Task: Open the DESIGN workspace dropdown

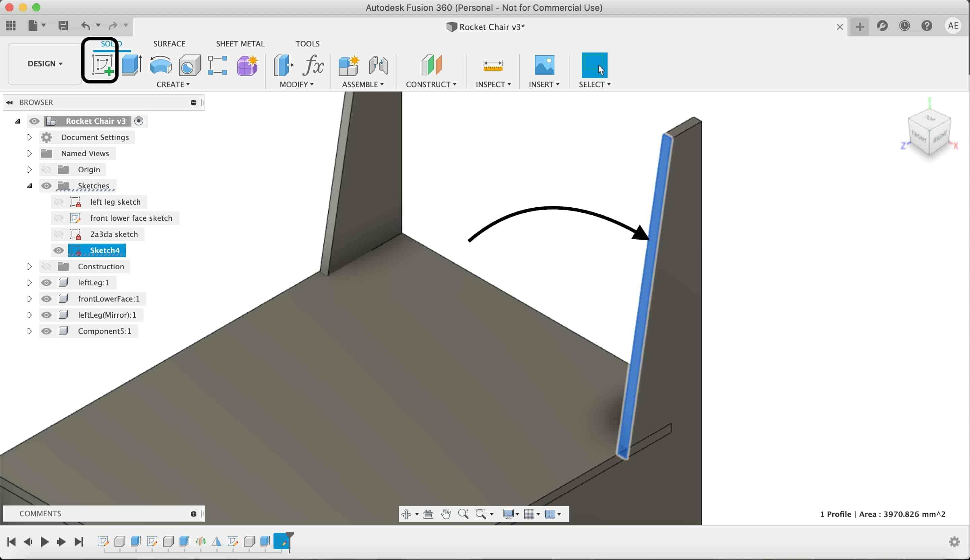Action: point(45,64)
